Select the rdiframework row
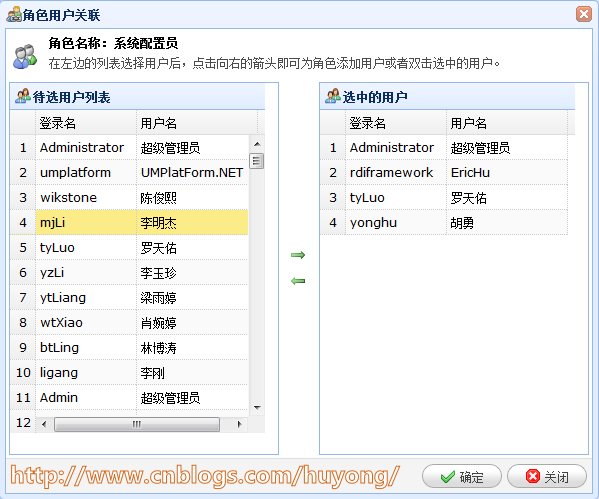Image resolution: width=599 pixels, height=499 pixels. coord(444,172)
